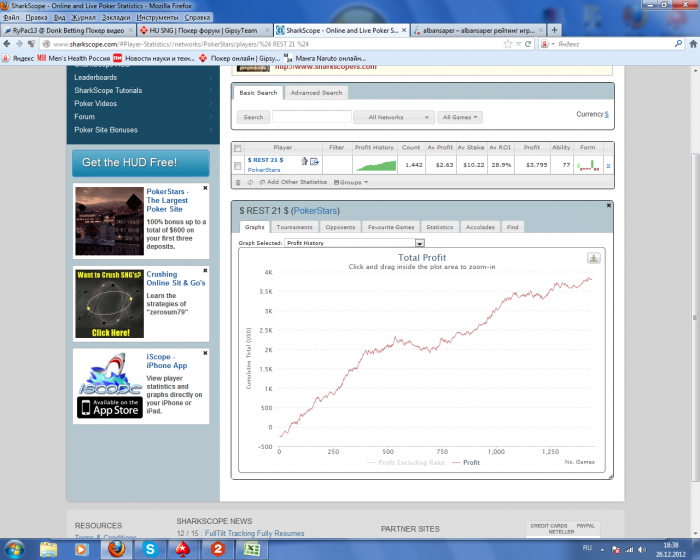
Task: Close the Crushing Online Sit & Go's ad
Action: click(205, 271)
